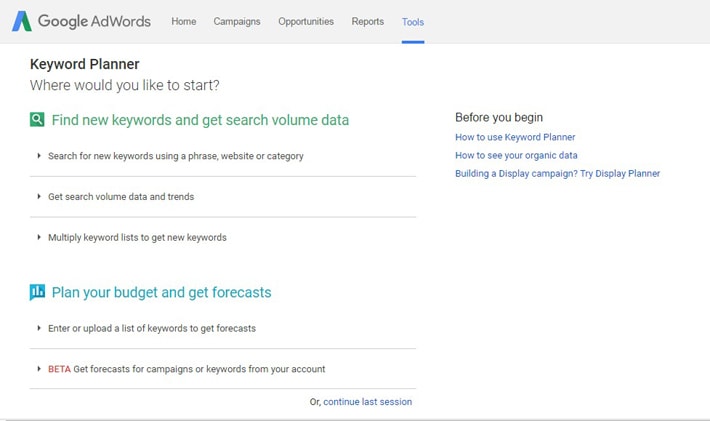Viewport: 710px width, 421px height.
Task: Expand triangle beside BETA Get forecasts
Action: pos(39,369)
